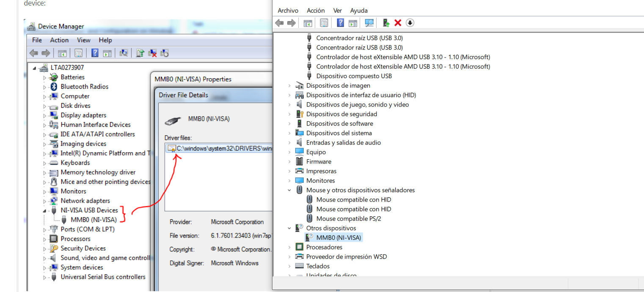Click Bluetooth Radios icon in device tree
The width and height of the screenshot is (644, 292).
pos(54,87)
